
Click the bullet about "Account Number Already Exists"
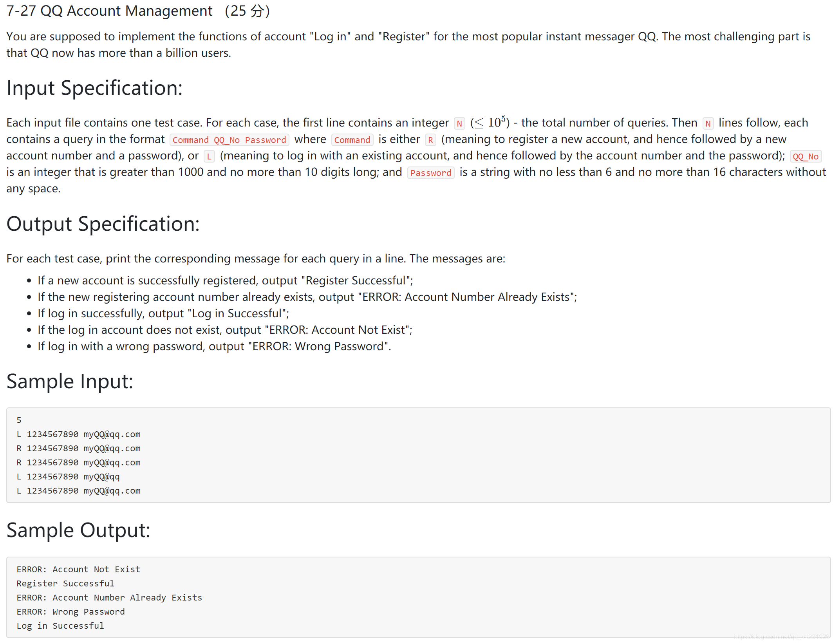pyautogui.click(x=307, y=297)
